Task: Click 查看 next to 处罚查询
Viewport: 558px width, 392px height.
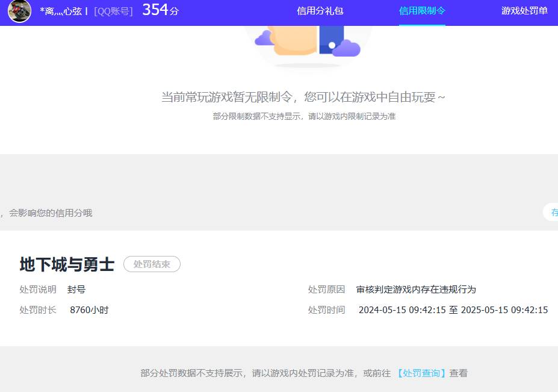Action: click(x=458, y=373)
